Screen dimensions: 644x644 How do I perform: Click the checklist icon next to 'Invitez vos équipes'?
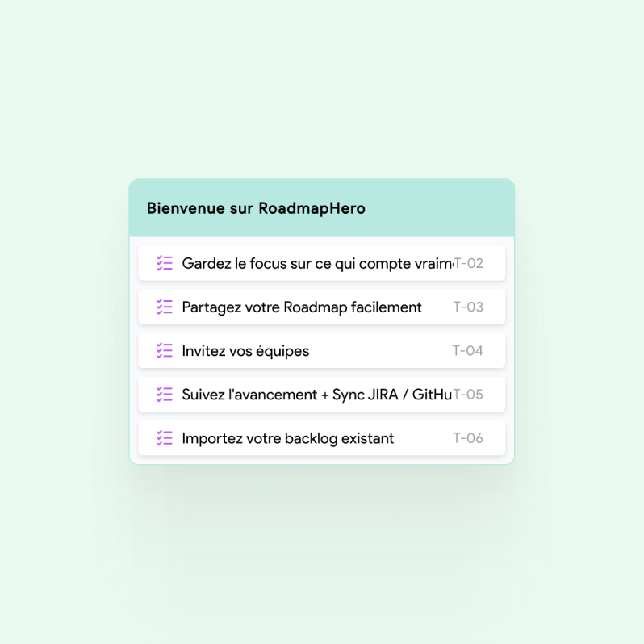pos(165,350)
